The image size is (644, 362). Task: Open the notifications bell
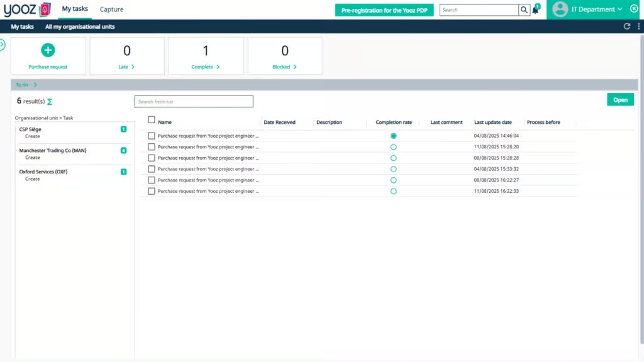pyautogui.click(x=536, y=9)
